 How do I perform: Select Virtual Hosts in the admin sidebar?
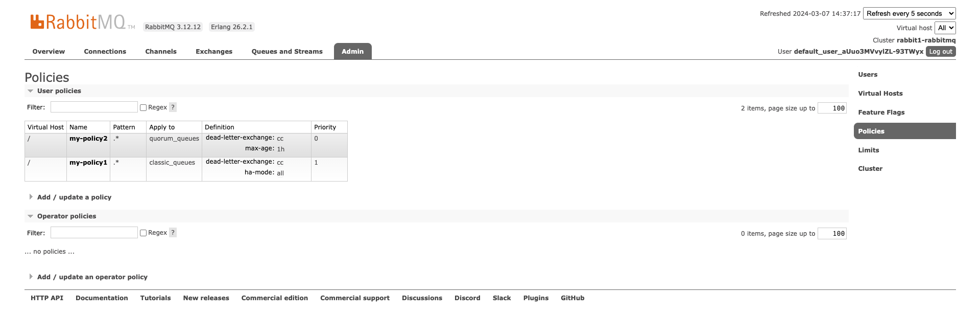click(x=880, y=94)
